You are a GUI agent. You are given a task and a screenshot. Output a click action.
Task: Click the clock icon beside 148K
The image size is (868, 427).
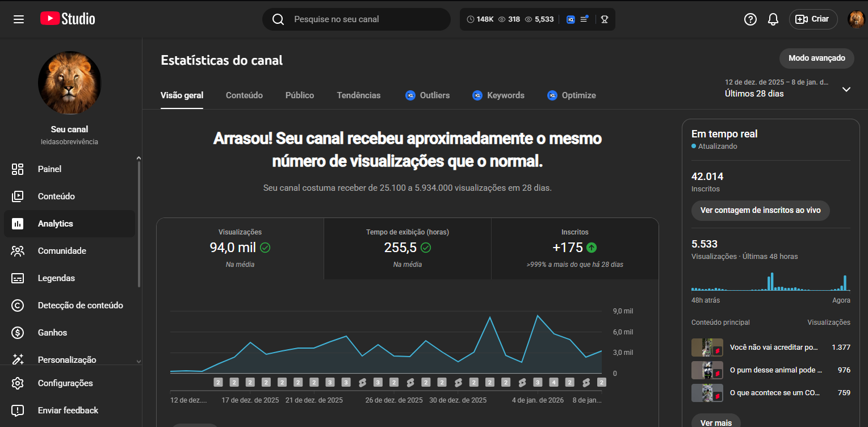pyautogui.click(x=470, y=19)
